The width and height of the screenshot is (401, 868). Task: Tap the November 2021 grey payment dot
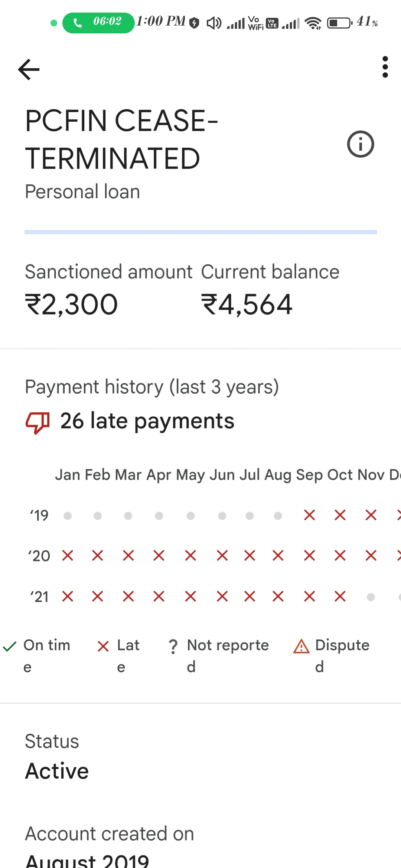(x=371, y=597)
